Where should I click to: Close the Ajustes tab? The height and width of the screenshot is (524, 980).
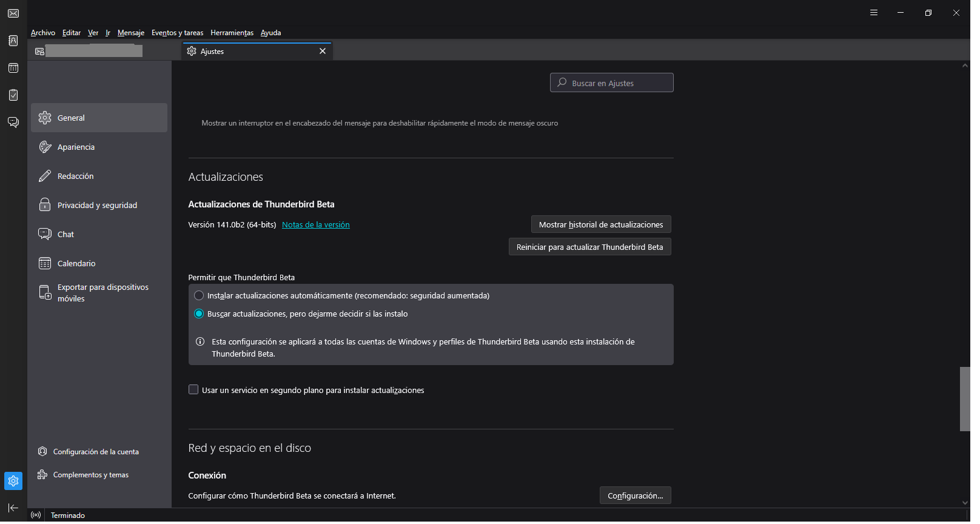coord(323,52)
